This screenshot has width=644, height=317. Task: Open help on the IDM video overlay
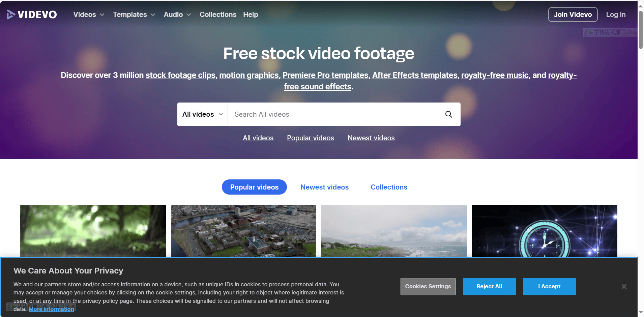coord(629,32)
